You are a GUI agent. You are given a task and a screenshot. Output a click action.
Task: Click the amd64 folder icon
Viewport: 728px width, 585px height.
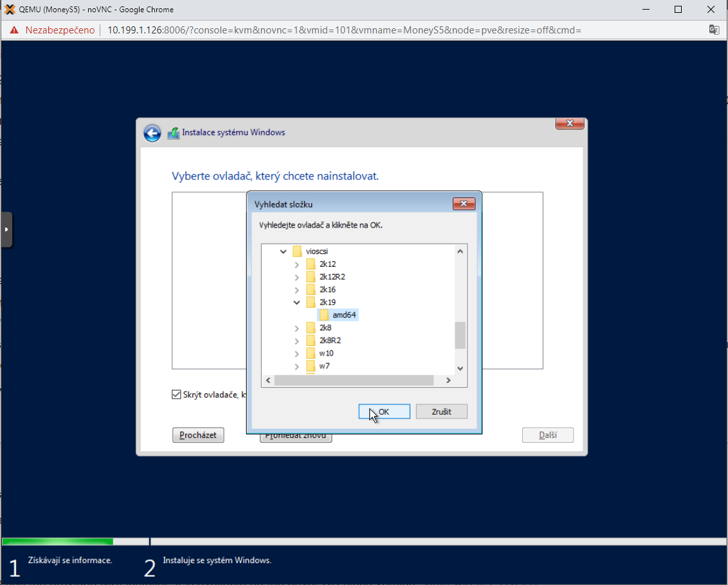tap(324, 315)
